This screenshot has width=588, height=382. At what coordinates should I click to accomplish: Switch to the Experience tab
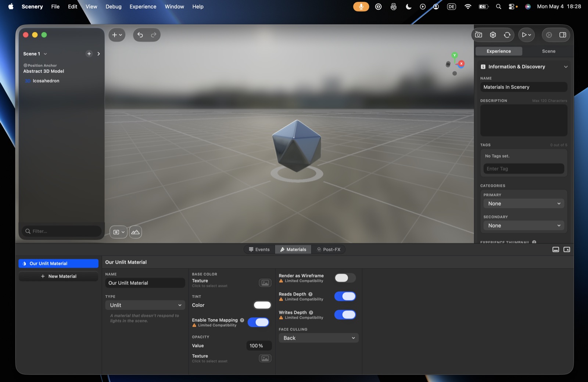(499, 51)
